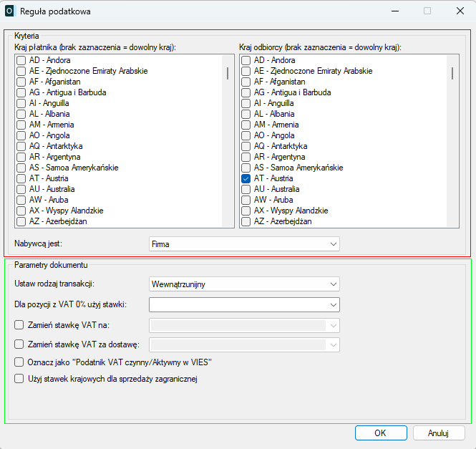The image size is (476, 449).
Task: Enable 'Użyj stawek krajowych dla sprzedaży zagranicznej'
Action: [x=20, y=379]
